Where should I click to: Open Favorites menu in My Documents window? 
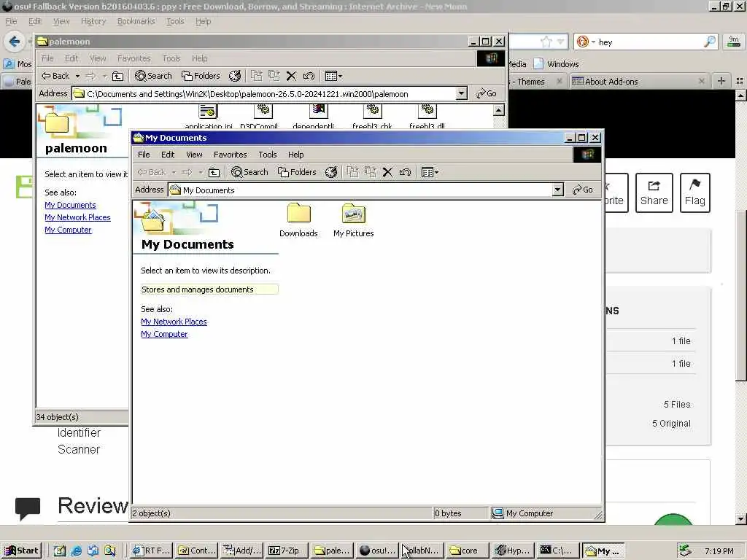(x=230, y=155)
